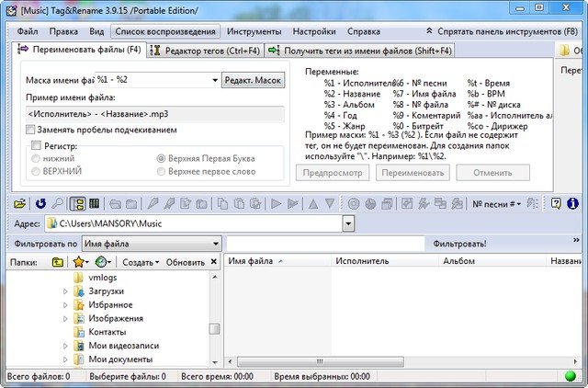Open the favorites star icon in folders panel
Viewport: 588px width, 388px height.
point(80,262)
